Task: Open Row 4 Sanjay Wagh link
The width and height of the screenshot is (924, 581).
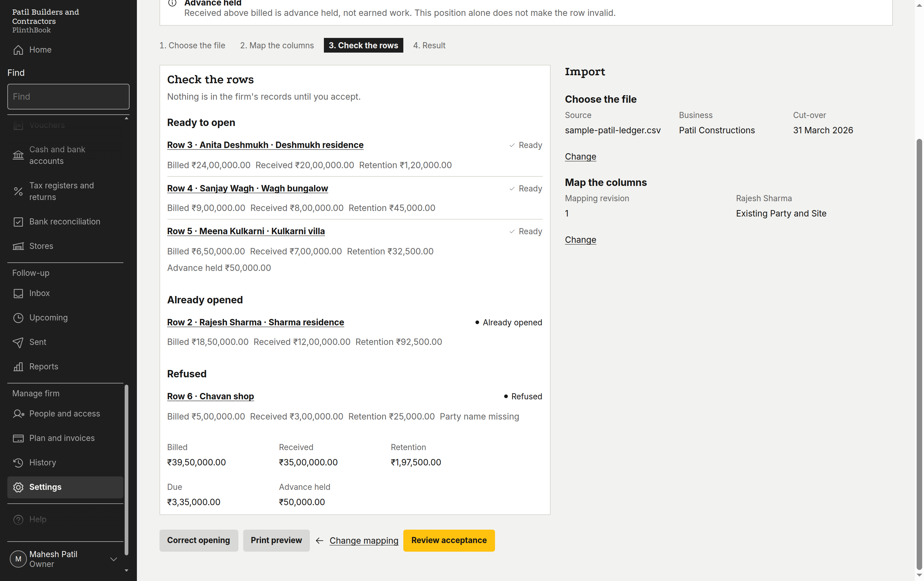Action: pyautogui.click(x=248, y=188)
